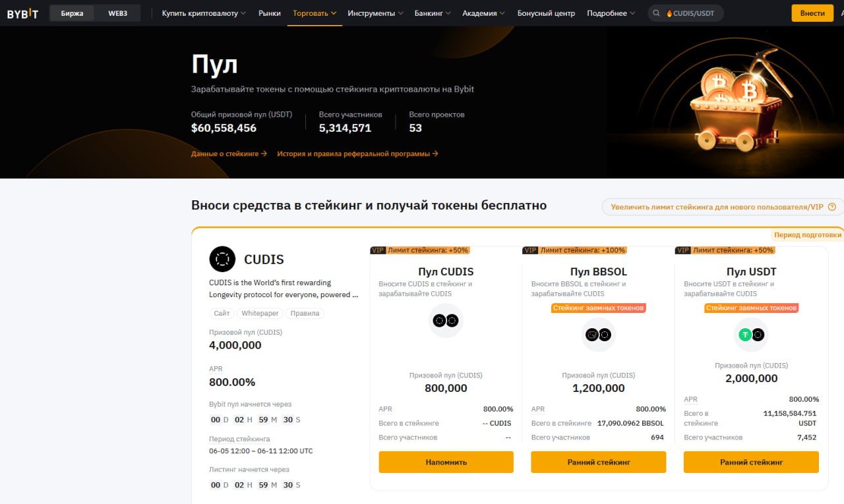Image resolution: width=844 pixels, height=504 pixels.
Task: Click the Период подготовки status label
Action: tap(808, 235)
